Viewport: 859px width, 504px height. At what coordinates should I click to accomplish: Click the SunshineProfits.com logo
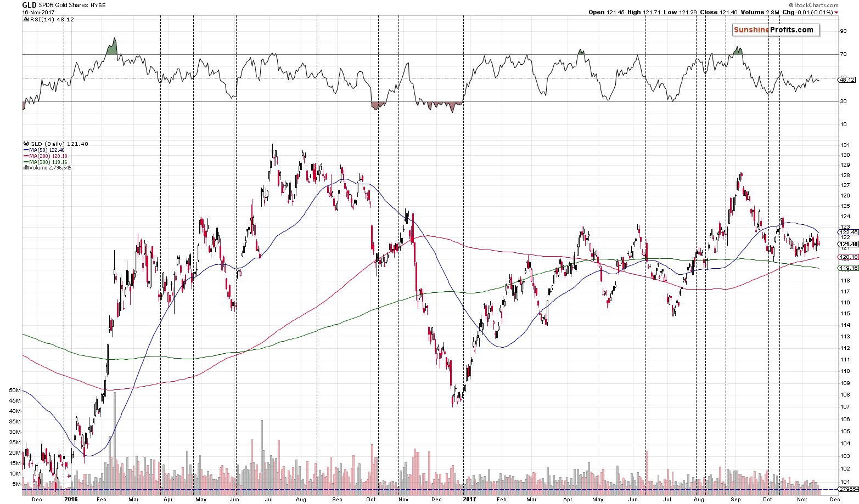click(x=776, y=30)
